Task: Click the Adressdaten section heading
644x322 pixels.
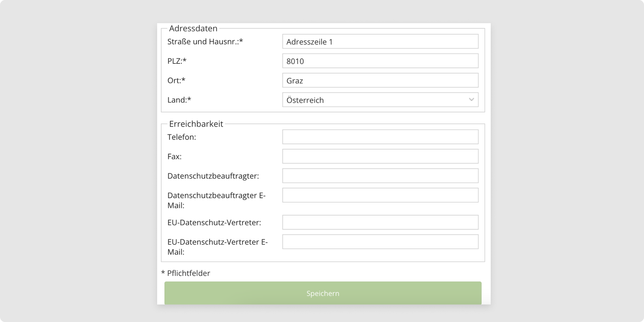Action: tap(193, 28)
